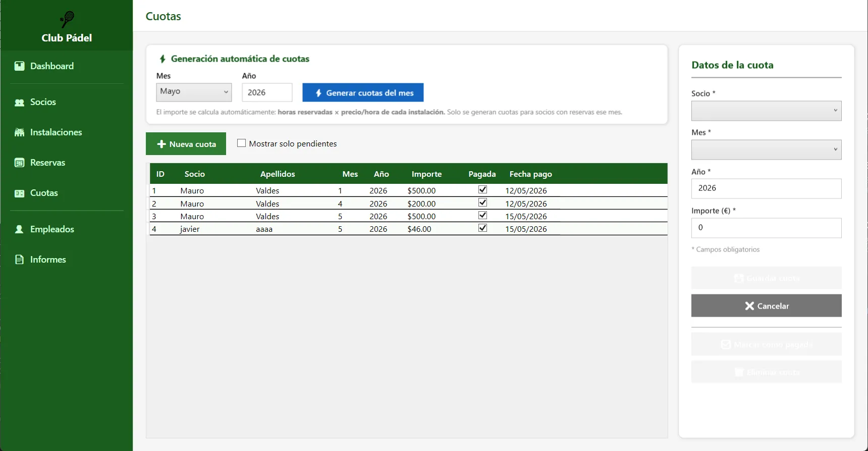The image size is (868, 451).
Task: Click the Socios people icon
Action: pos(19,103)
